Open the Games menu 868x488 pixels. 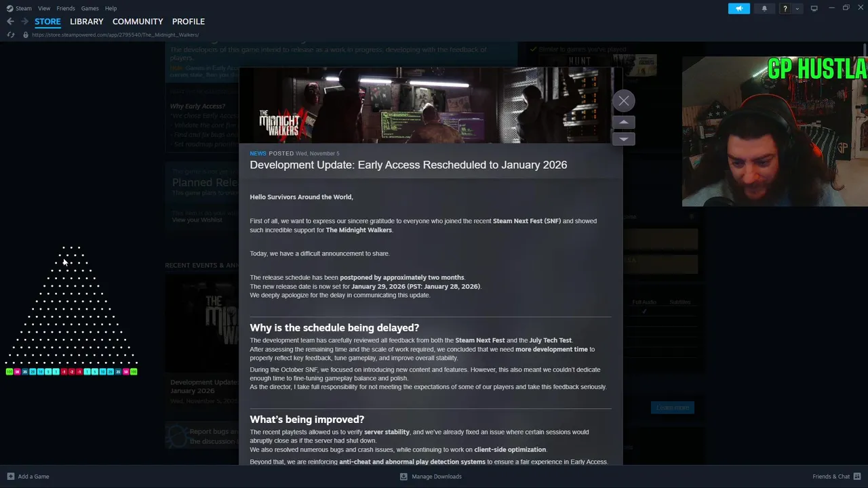(90, 8)
